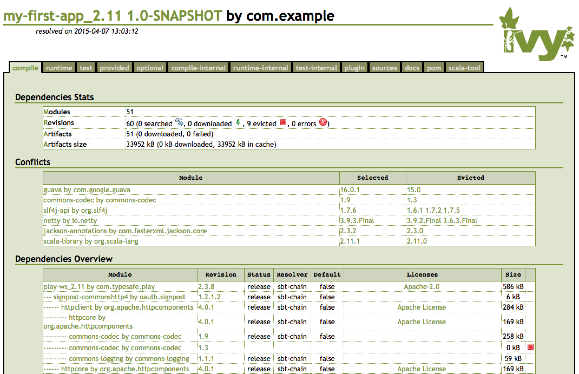Switch to the runtime tab
The height and width of the screenshot is (374, 579).
pos(59,68)
